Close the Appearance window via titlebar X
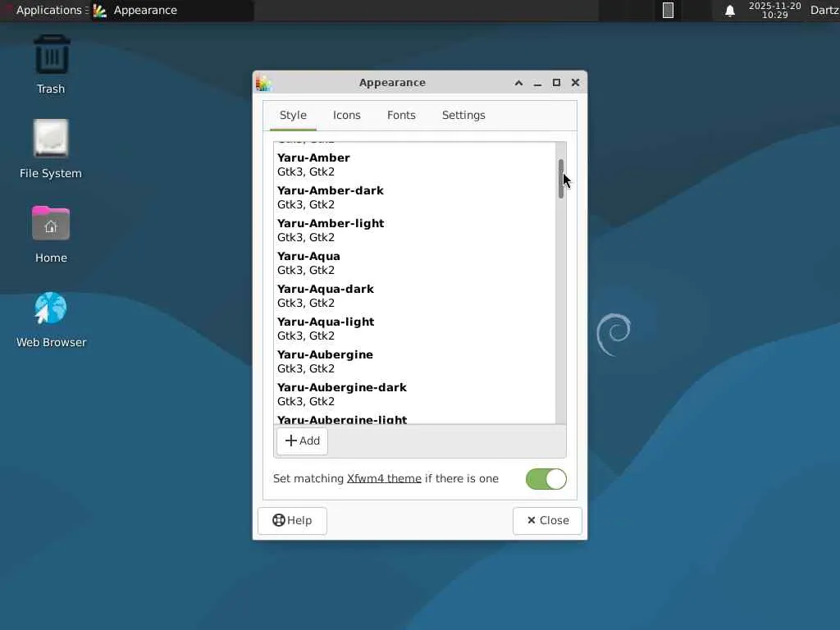 pyautogui.click(x=575, y=83)
